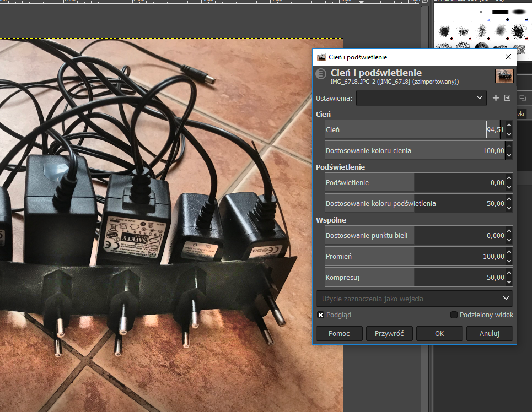Screen dimensions: 532x412
Task: Click the Przywróć reset button
Action: (389, 333)
